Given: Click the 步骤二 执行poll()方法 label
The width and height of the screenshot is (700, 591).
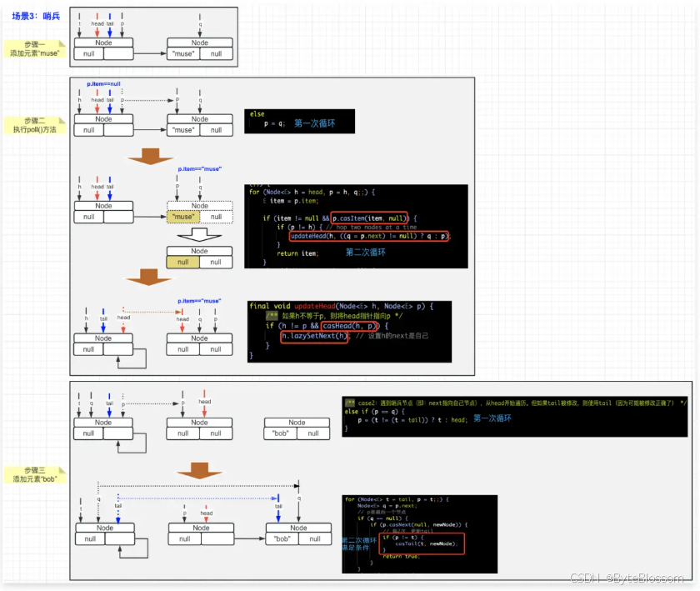Looking at the screenshot, I should (35, 125).
